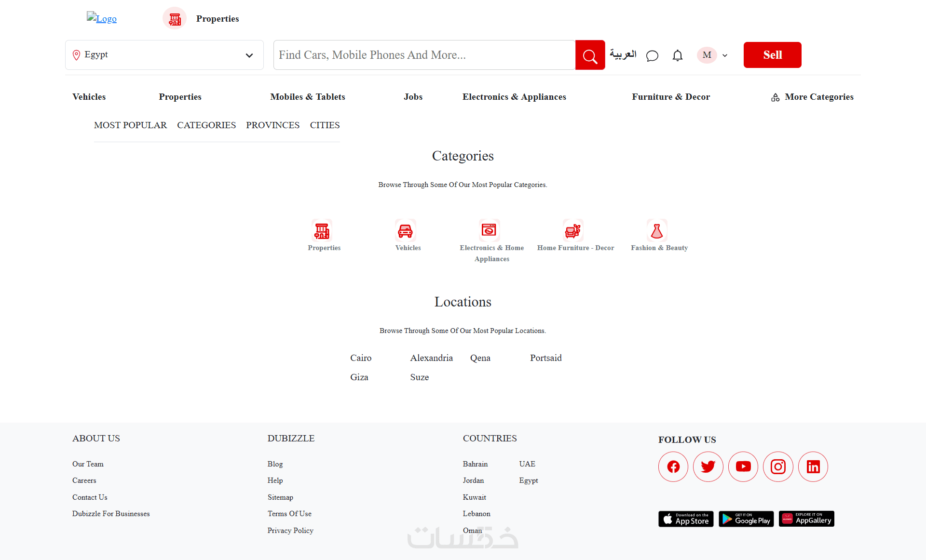Click the Find Cars search field

tap(423, 55)
